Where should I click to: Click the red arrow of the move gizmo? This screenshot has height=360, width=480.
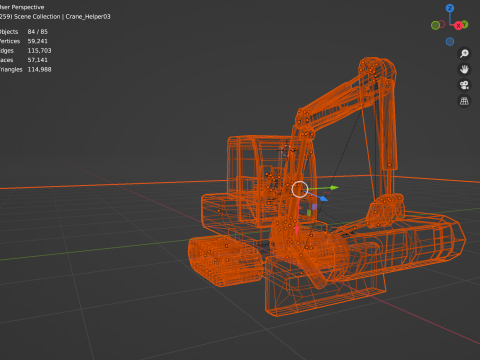(x=297, y=229)
